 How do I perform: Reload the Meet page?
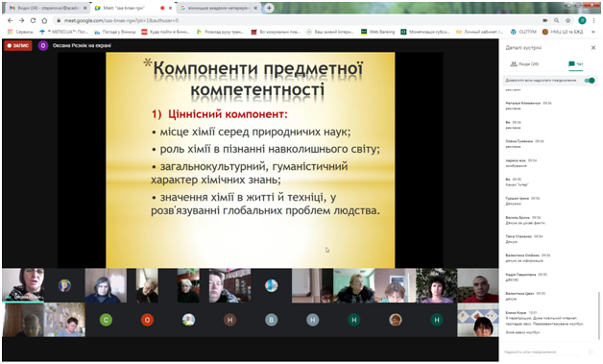[x=33, y=21]
